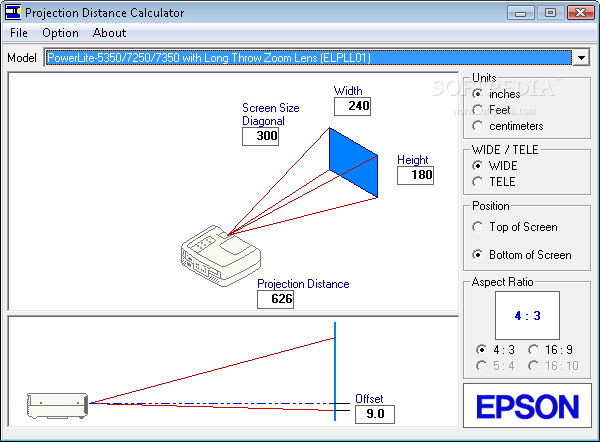Open the Option menu

pyautogui.click(x=60, y=33)
